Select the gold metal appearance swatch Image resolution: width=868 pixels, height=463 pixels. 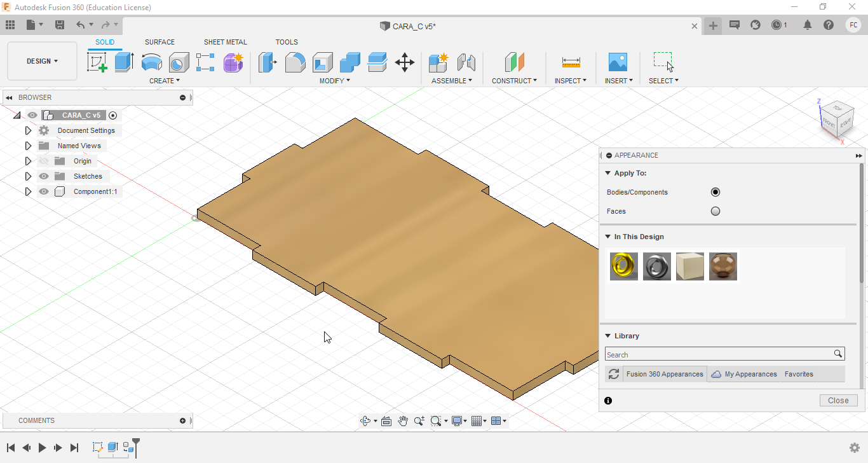click(623, 266)
